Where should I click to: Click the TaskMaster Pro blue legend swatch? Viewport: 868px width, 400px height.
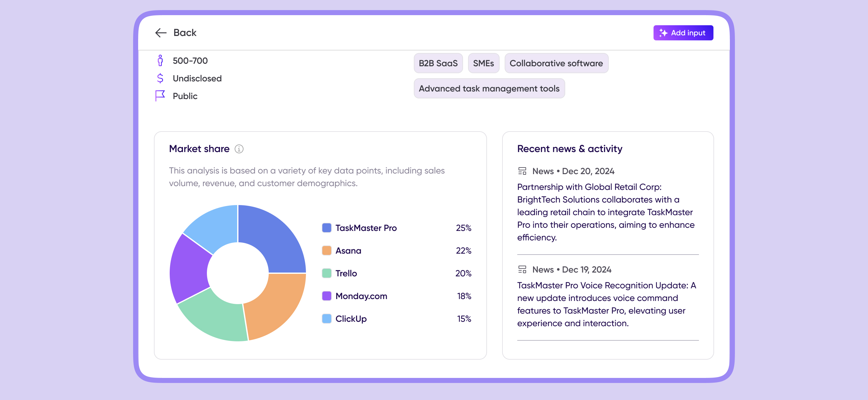[x=326, y=228]
